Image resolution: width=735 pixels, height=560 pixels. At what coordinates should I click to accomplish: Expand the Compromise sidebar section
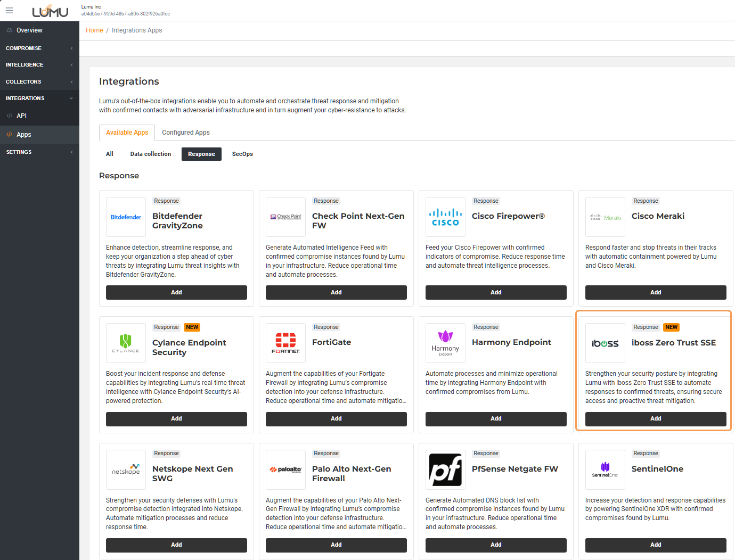tap(39, 48)
